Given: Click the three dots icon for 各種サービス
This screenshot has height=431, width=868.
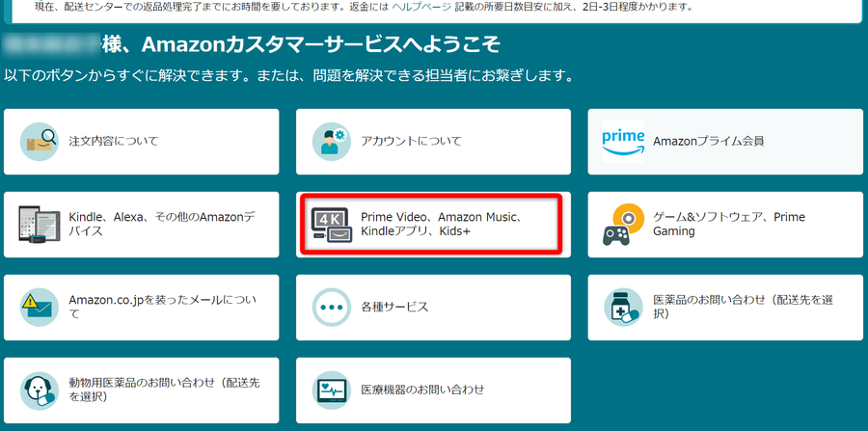Looking at the screenshot, I should point(331,307).
